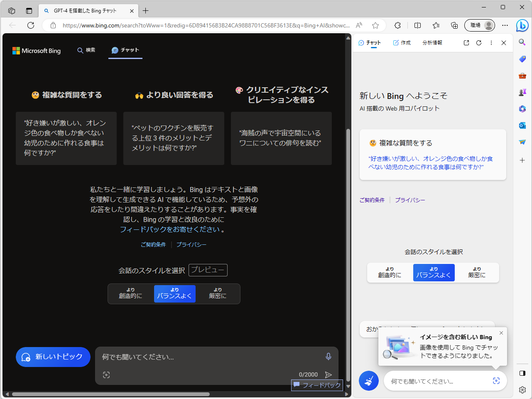Viewport: 532px width, 399px height.
Task: Switch to the 検索 tab on Bing
Action: click(86, 50)
